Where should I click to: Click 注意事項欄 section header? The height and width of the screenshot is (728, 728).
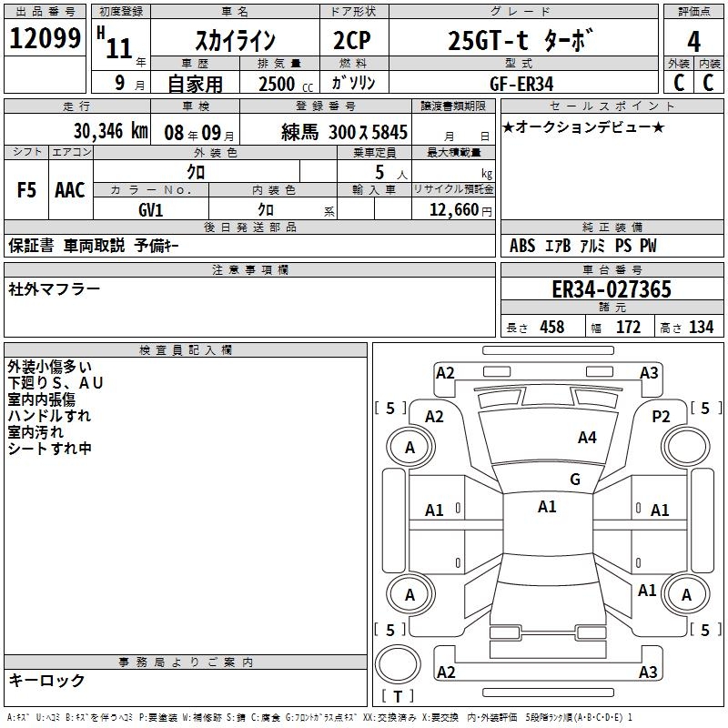pos(249,269)
